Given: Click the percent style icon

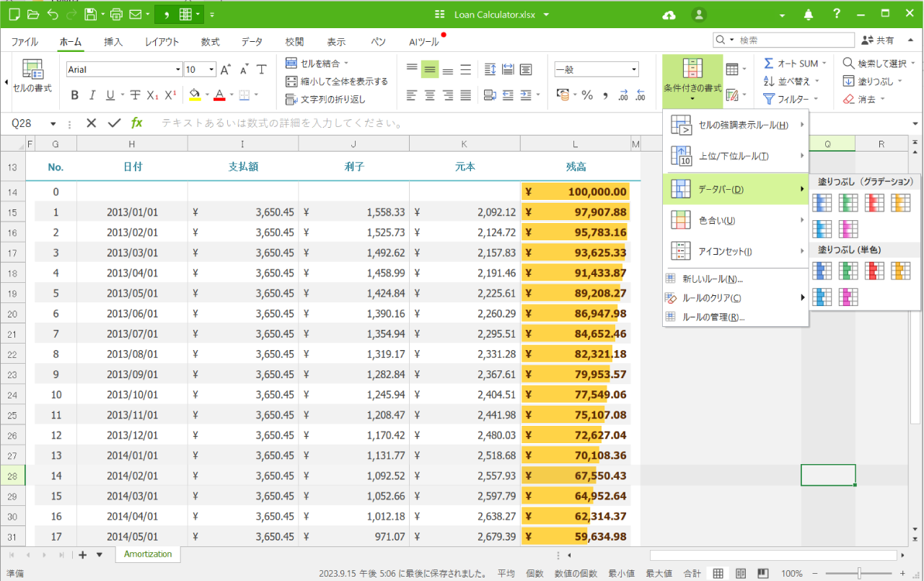Looking at the screenshot, I should point(587,95).
